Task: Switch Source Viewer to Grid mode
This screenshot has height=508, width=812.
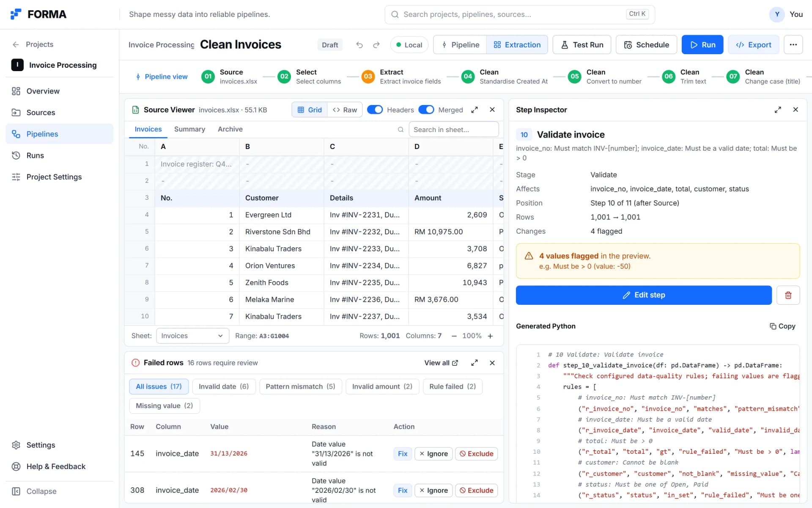Action: click(x=310, y=110)
